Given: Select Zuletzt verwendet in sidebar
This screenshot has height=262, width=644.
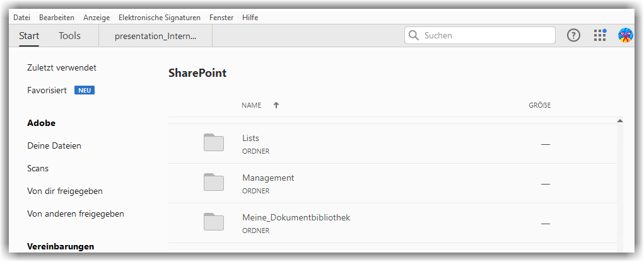Looking at the screenshot, I should point(62,67).
